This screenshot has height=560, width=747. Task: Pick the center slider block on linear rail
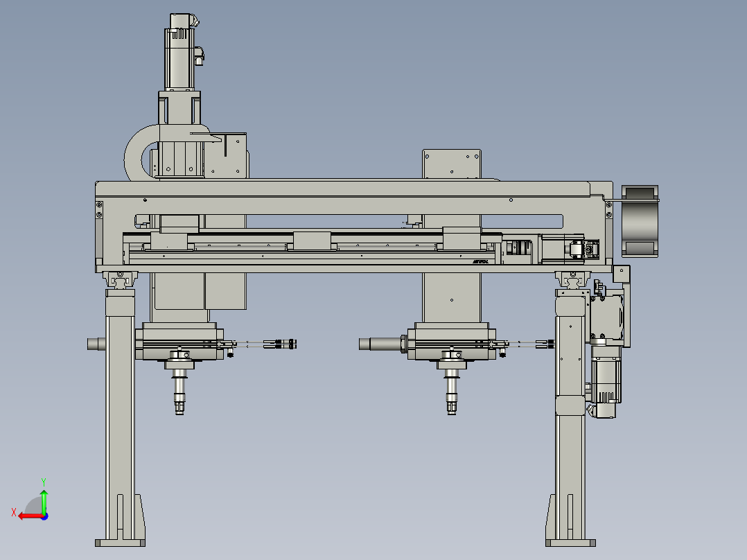(x=312, y=240)
